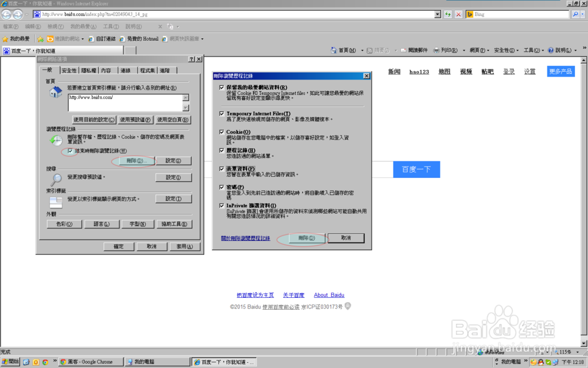588x368 pixels.
Task: Toggle 結束時刪除瀏覽記錄(W) checkbox
Action: click(x=70, y=151)
